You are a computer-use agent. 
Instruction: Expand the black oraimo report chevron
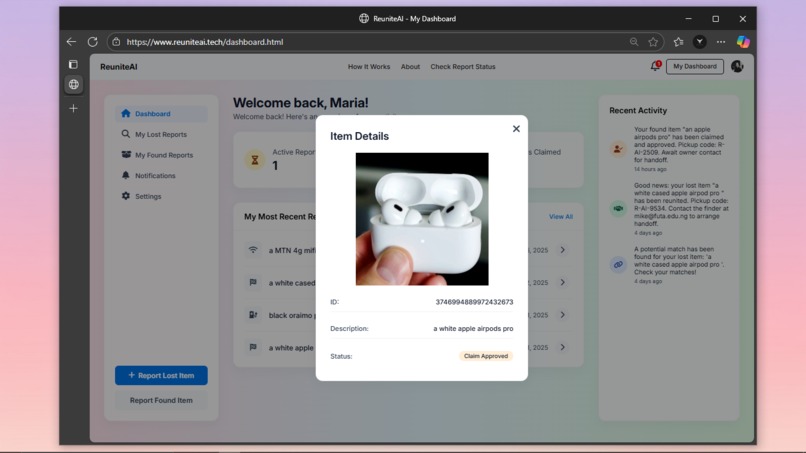562,315
